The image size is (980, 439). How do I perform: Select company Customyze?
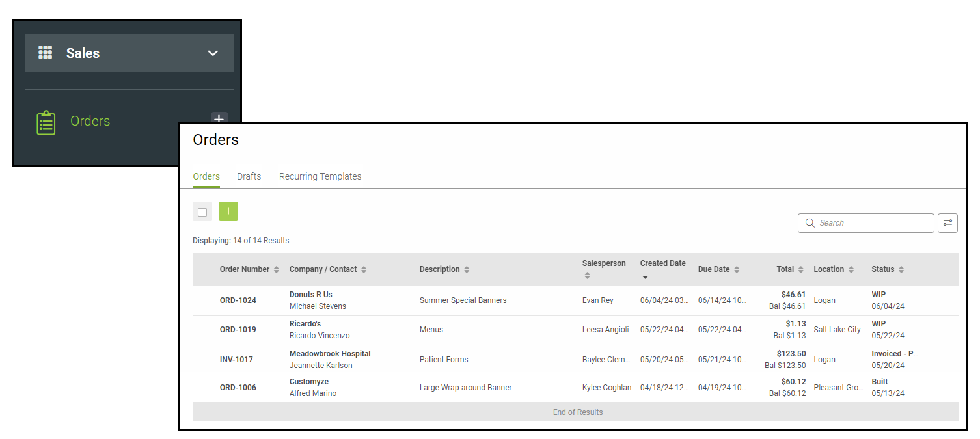click(309, 382)
